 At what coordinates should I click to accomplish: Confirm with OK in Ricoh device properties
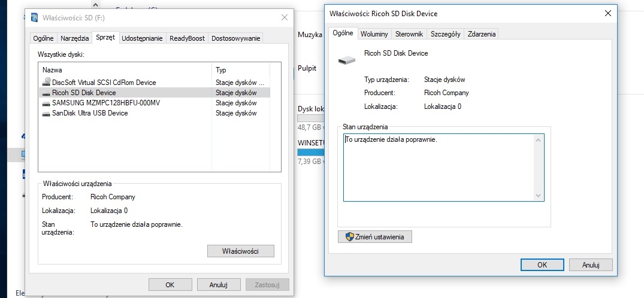click(542, 264)
